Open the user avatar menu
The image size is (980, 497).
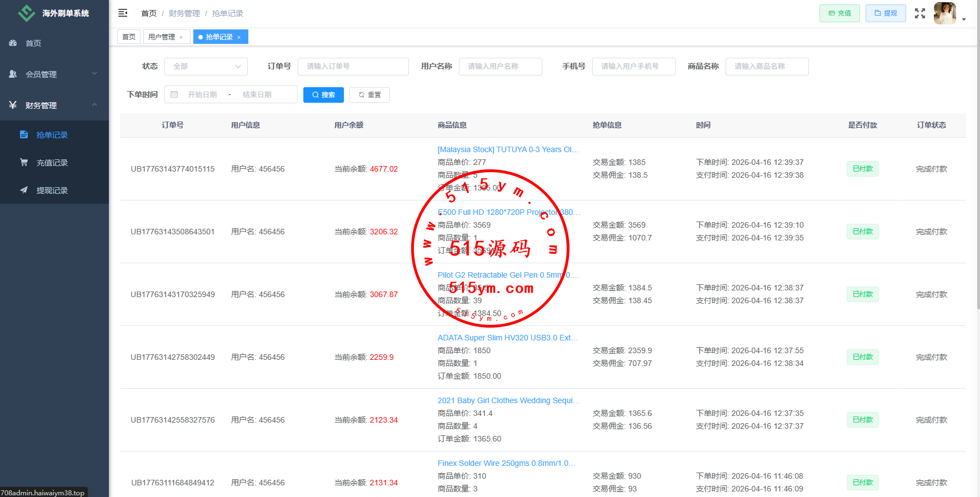pos(946,13)
